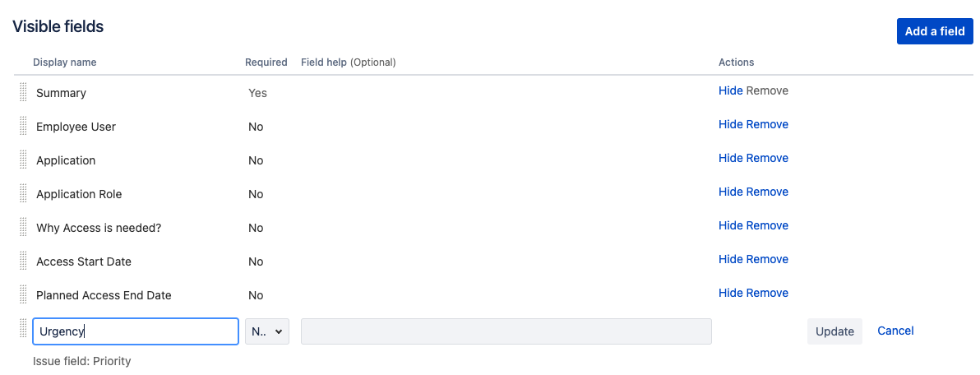Remove the Planned Access End Date field
This screenshot has width=980, height=375.
click(767, 293)
